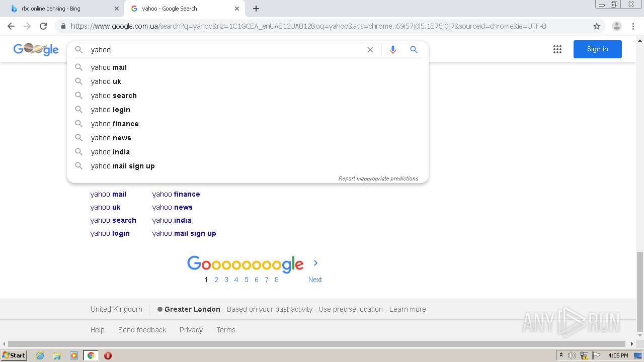Click Report inappropriate predictions

coord(378,178)
